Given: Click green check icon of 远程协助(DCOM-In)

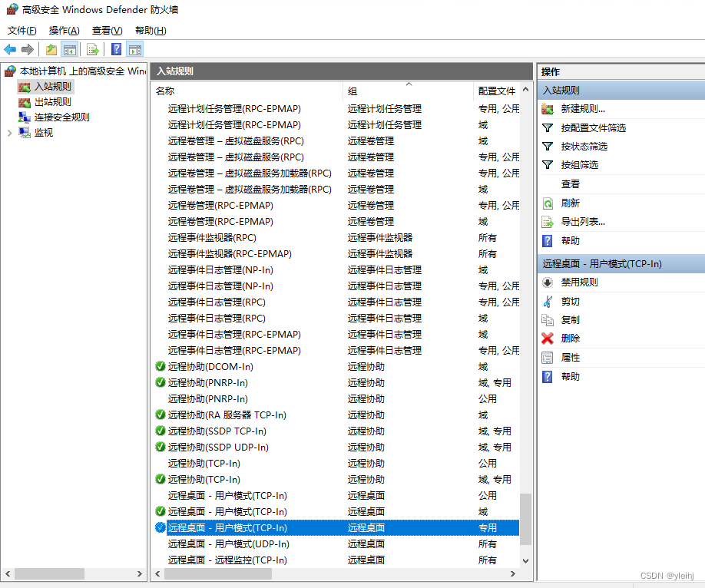Looking at the screenshot, I should tap(160, 366).
